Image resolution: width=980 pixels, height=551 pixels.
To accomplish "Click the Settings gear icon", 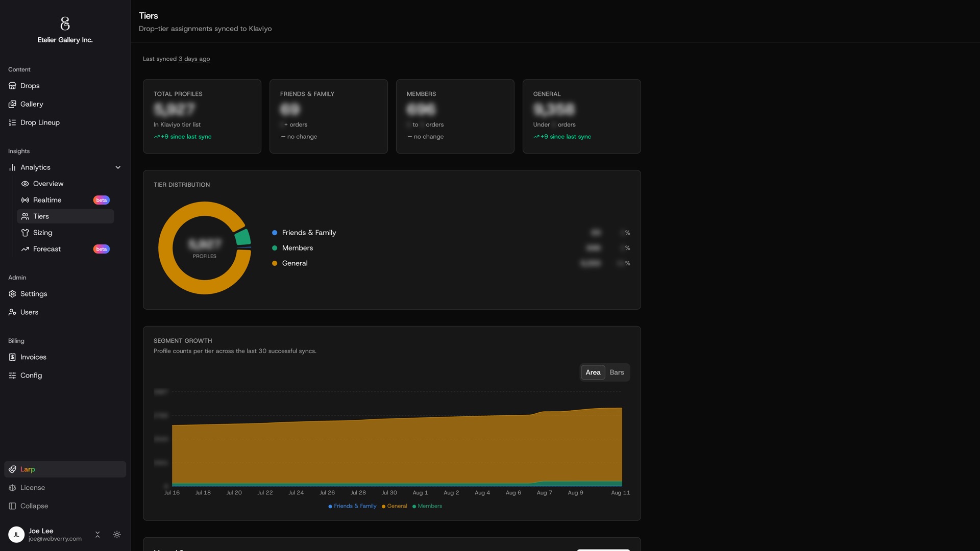I will tap(12, 294).
